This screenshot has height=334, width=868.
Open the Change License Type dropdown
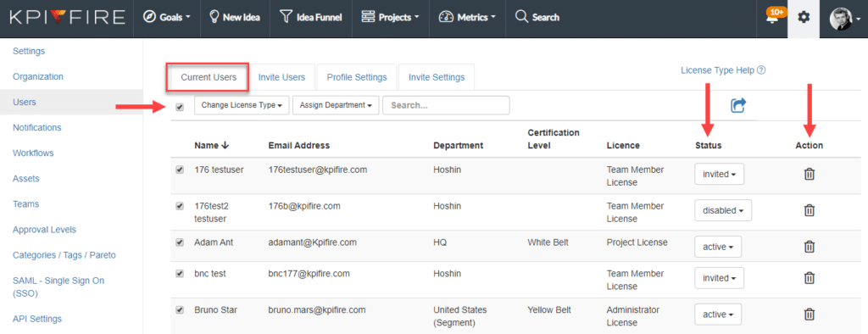click(x=242, y=105)
